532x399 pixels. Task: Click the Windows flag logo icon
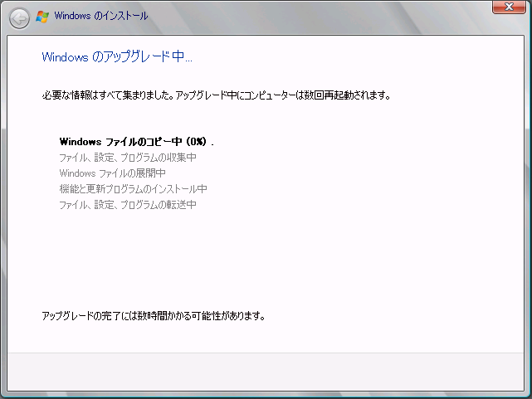[x=42, y=17]
